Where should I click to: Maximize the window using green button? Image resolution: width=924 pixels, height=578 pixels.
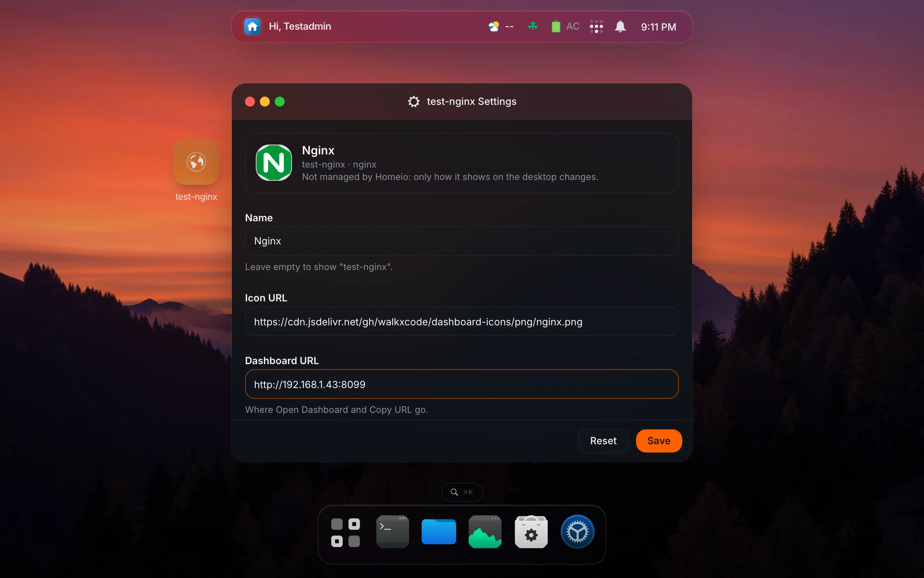tap(280, 102)
